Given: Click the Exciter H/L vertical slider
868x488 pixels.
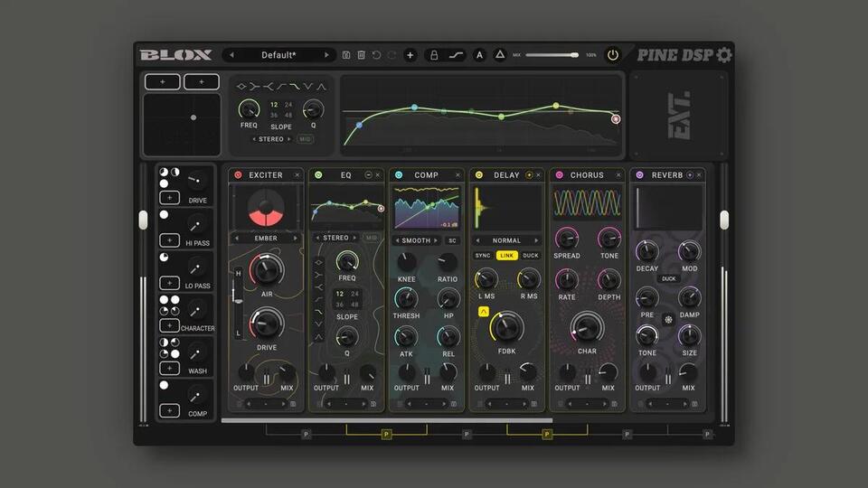Looking at the screenshot, I should tap(238, 304).
